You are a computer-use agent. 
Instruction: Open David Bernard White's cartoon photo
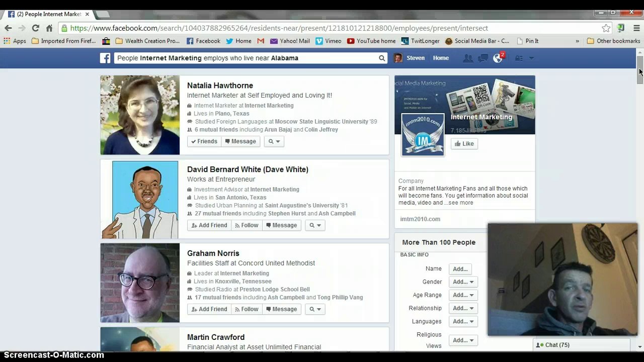(140, 200)
